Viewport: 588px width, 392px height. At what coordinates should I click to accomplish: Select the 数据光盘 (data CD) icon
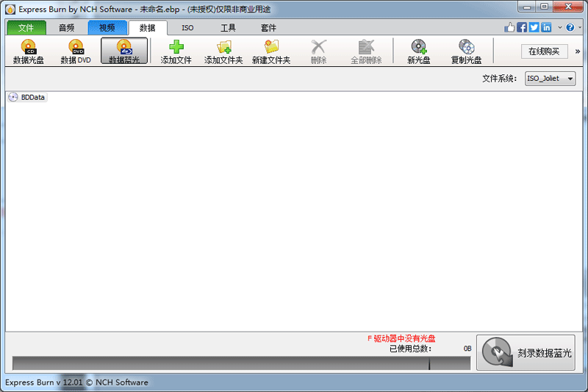click(x=29, y=51)
